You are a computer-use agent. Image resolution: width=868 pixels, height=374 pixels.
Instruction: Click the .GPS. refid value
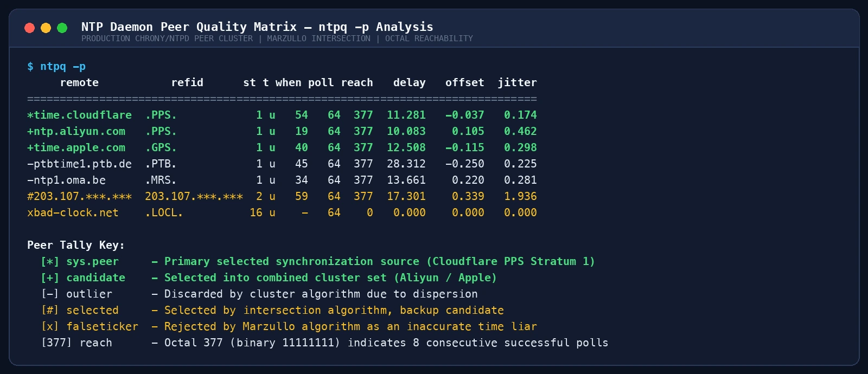click(x=161, y=147)
